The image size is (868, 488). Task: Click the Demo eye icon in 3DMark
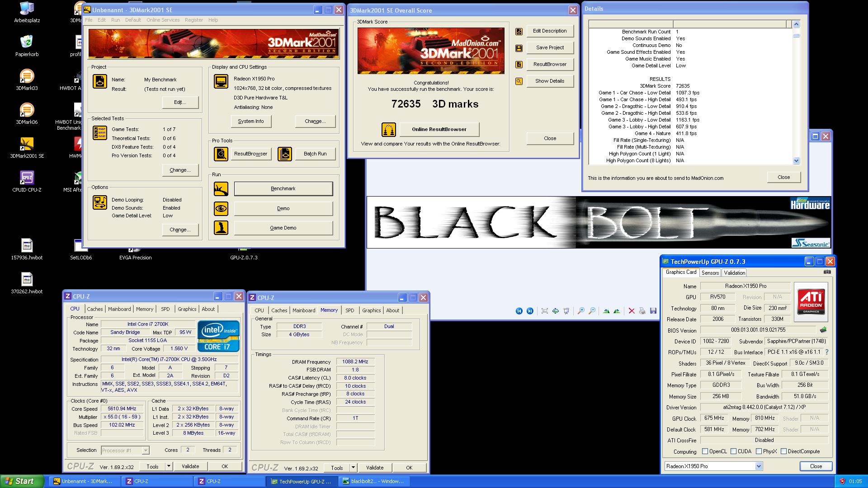tap(221, 208)
